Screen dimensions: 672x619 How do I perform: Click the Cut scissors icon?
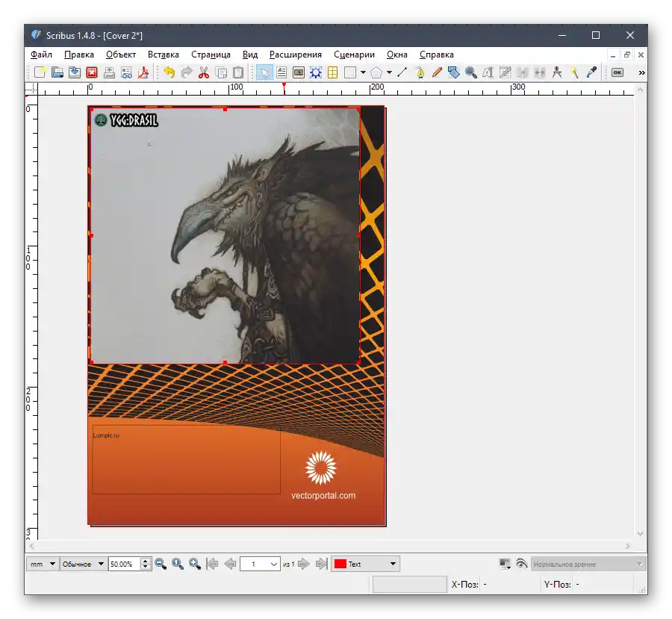pos(204,72)
